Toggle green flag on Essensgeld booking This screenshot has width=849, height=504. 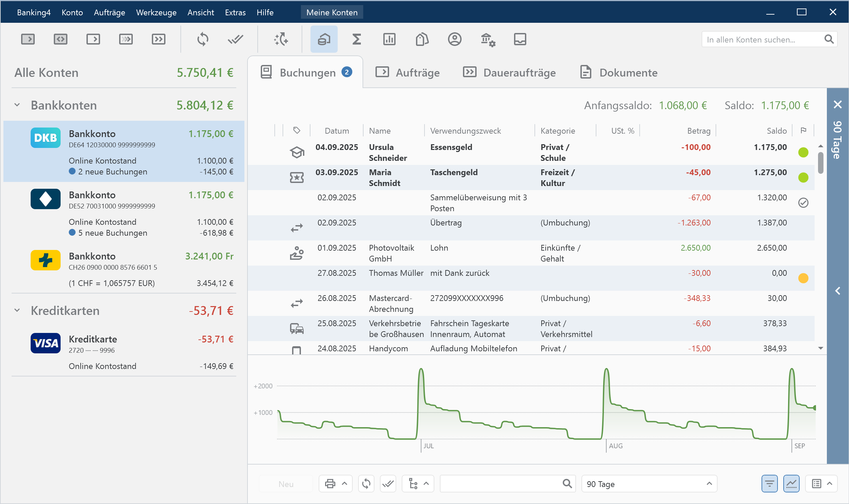point(803,152)
